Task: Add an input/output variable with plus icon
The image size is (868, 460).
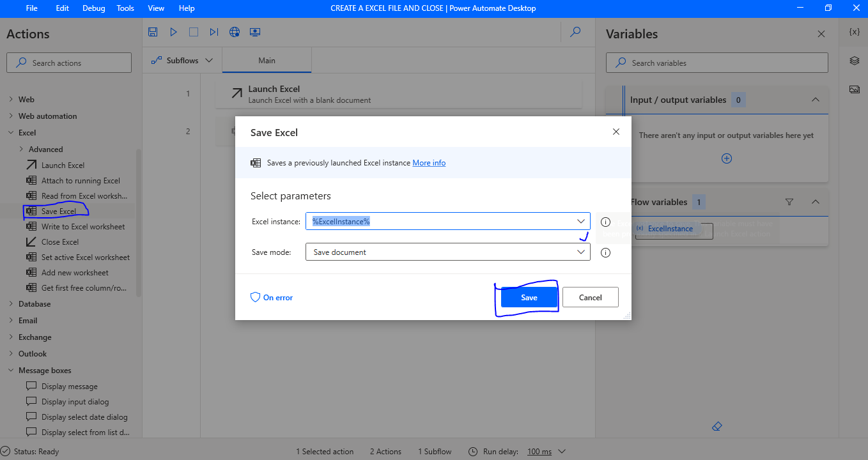Action: click(x=726, y=158)
